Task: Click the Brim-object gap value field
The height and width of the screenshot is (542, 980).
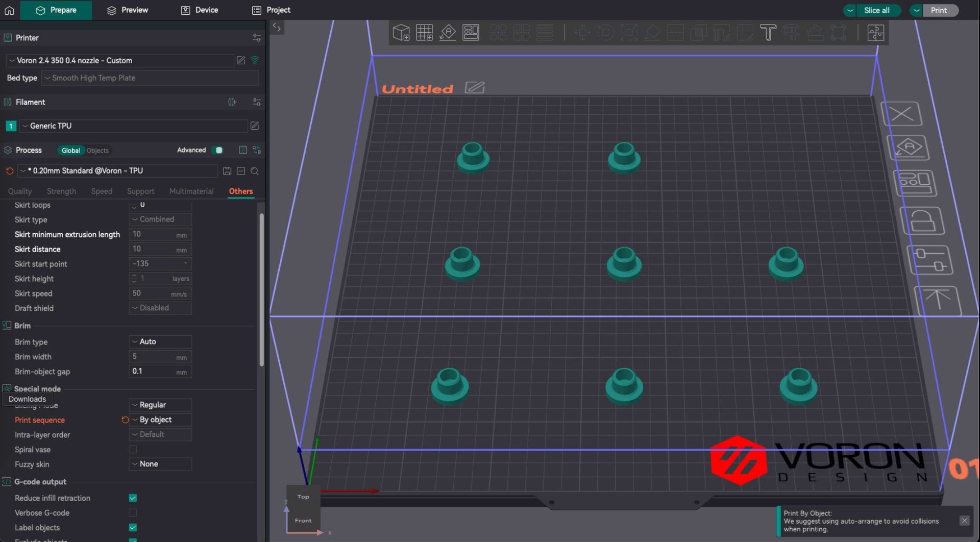Action: pyautogui.click(x=160, y=372)
